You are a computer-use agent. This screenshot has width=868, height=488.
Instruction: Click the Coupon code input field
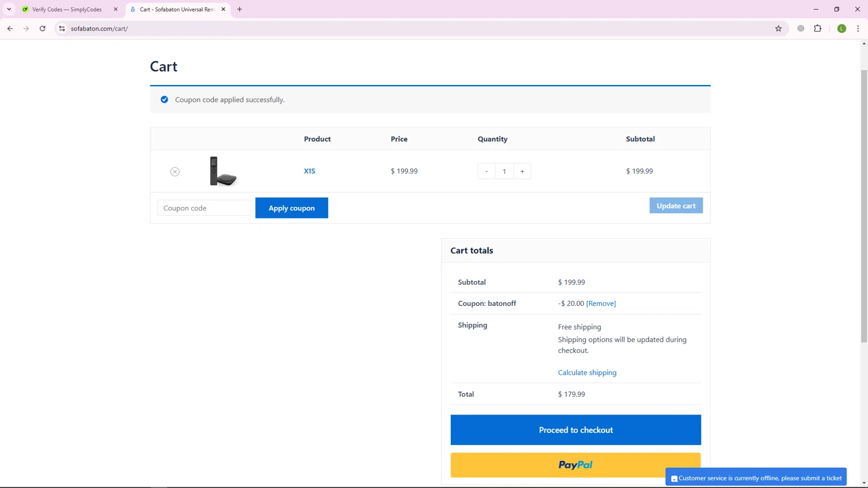tap(204, 208)
